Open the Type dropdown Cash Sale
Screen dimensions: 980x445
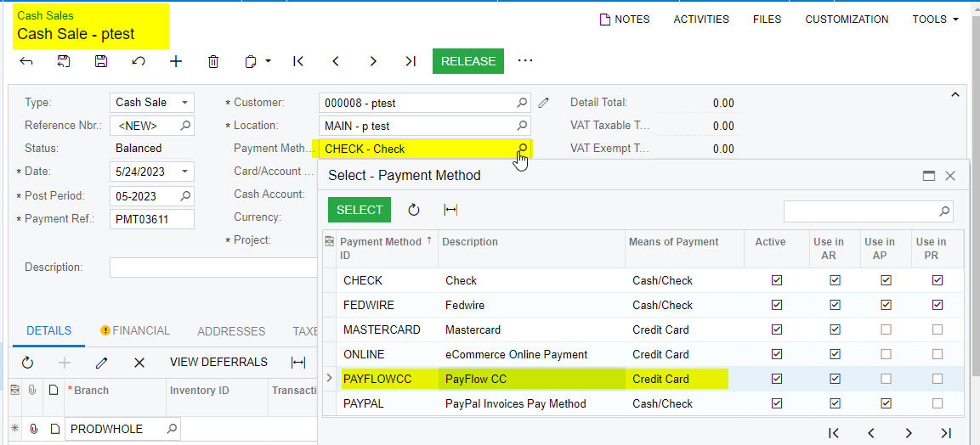[185, 103]
